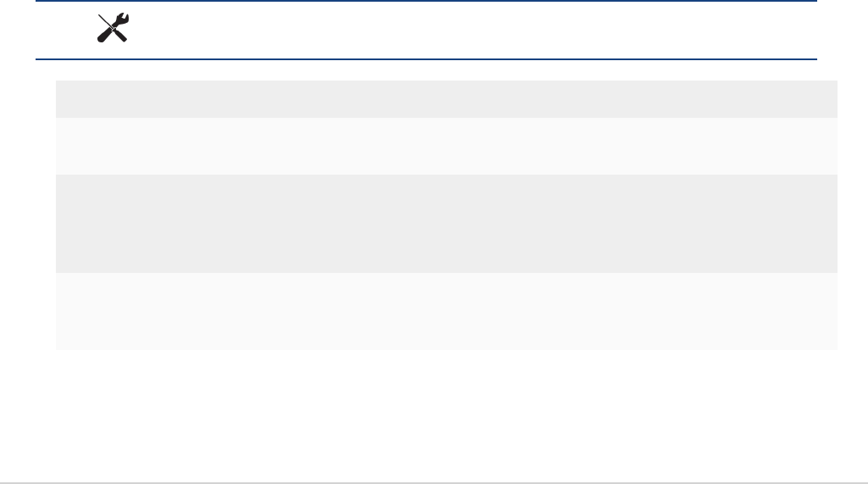This screenshot has width=868, height=484.
Task: Click the tallest gray table row
Action: point(446,223)
